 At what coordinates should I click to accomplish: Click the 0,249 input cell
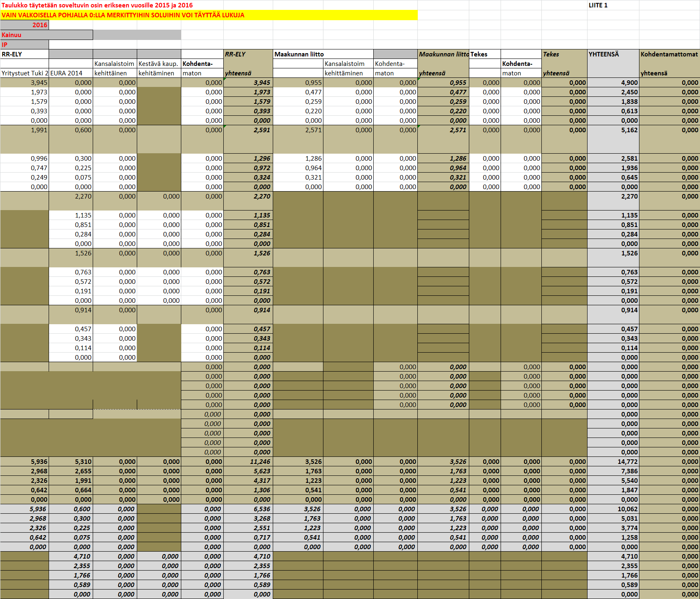click(24, 177)
